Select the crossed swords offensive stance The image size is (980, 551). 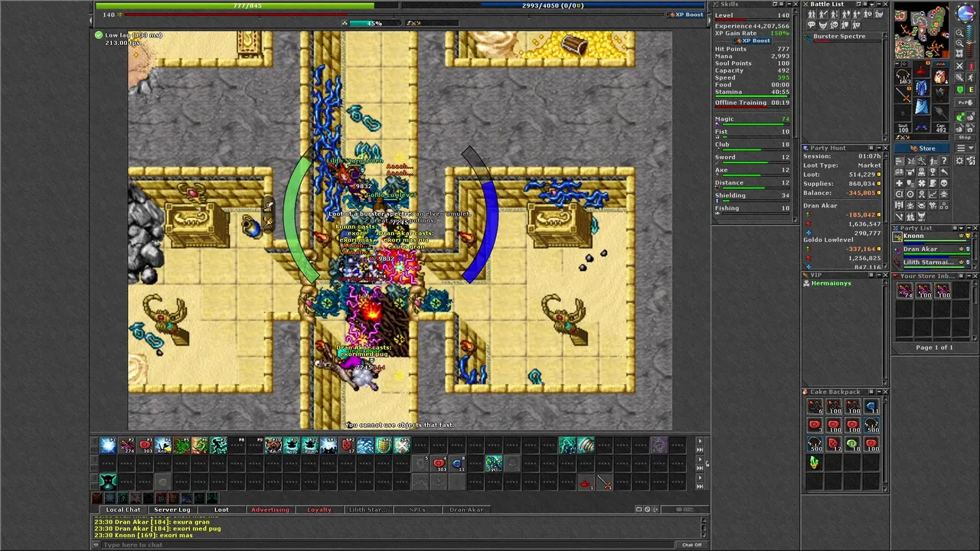pos(960,66)
